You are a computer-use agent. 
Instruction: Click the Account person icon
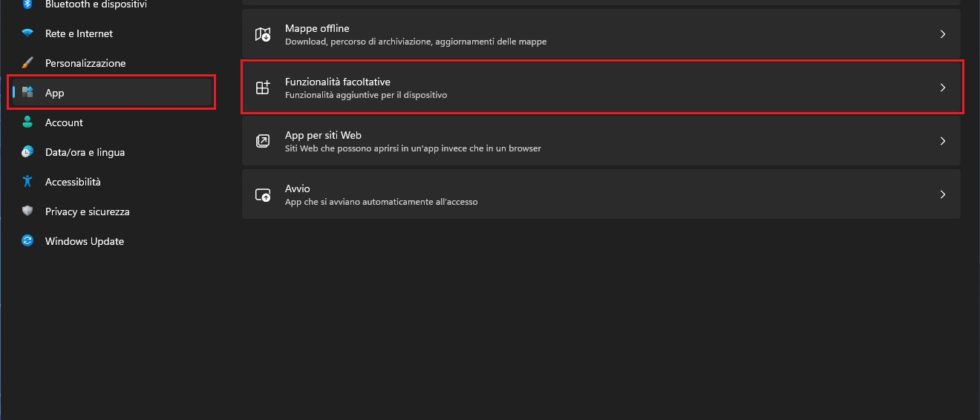tap(27, 122)
